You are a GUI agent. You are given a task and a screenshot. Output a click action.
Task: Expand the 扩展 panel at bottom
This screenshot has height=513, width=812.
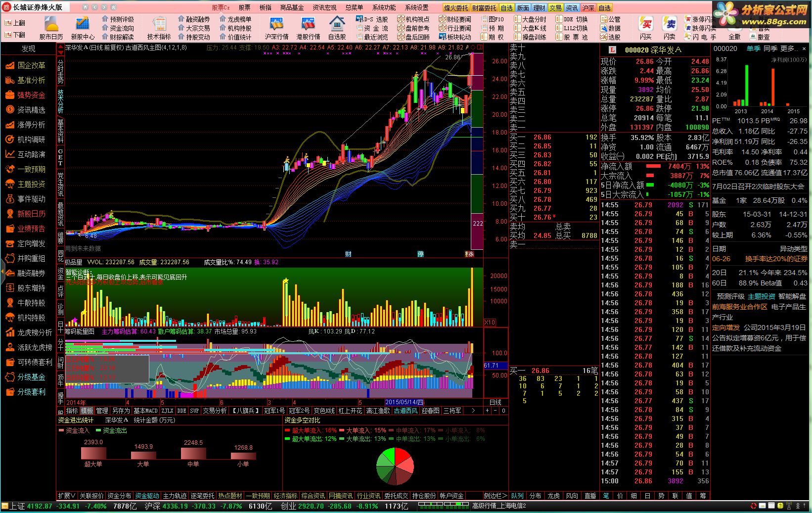(x=67, y=496)
